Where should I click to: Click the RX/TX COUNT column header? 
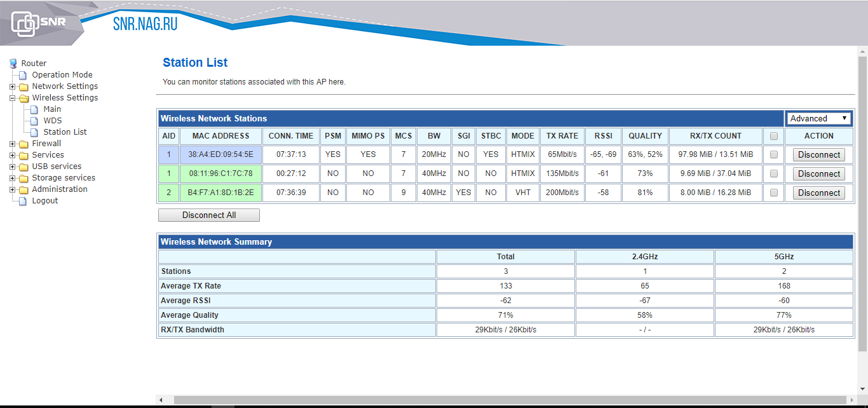pos(715,136)
